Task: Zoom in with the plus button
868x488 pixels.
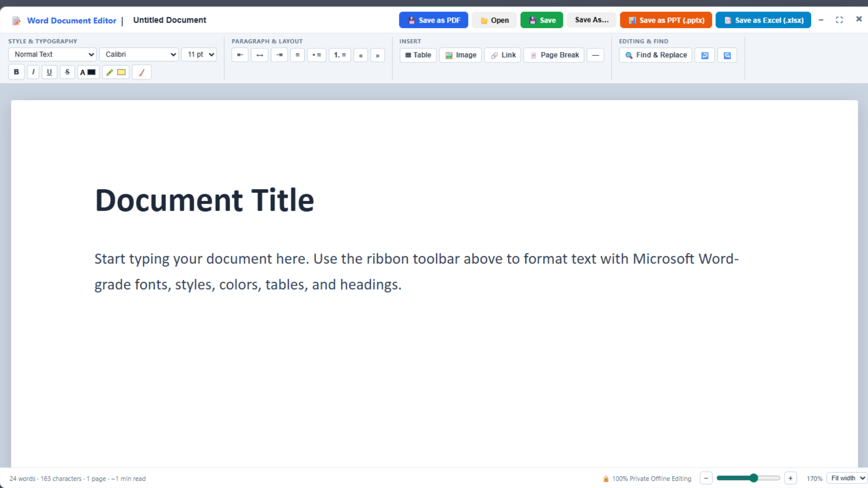Action: tap(790, 478)
